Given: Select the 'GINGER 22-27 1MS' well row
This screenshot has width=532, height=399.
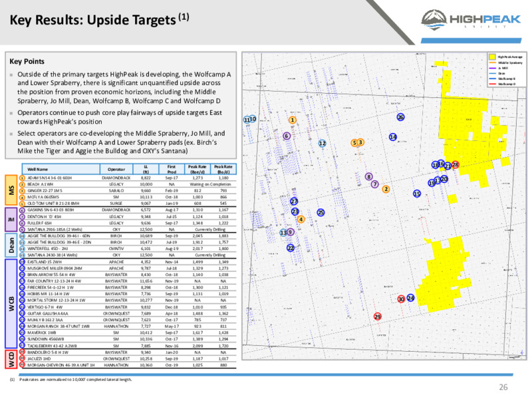Looking at the screenshot, I should (x=129, y=191).
